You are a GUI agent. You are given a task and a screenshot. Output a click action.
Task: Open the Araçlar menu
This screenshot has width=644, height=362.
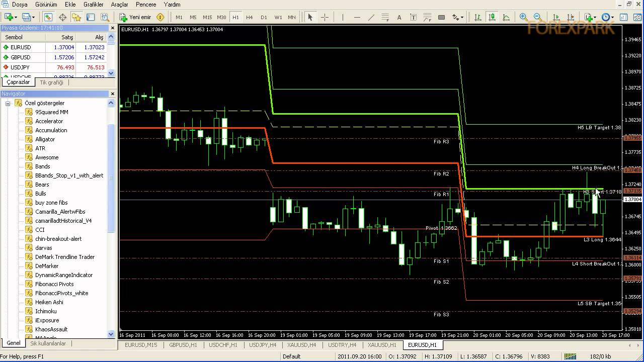click(x=119, y=5)
